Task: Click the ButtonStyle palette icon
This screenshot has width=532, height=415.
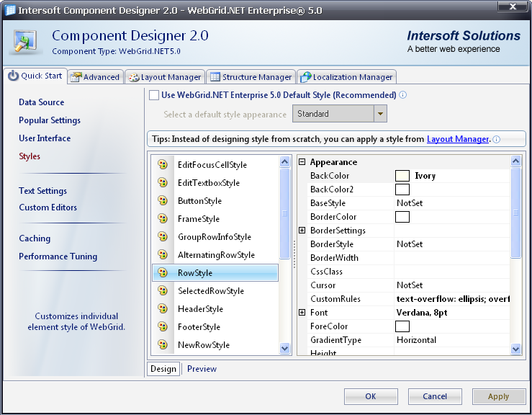Action: coord(163,200)
